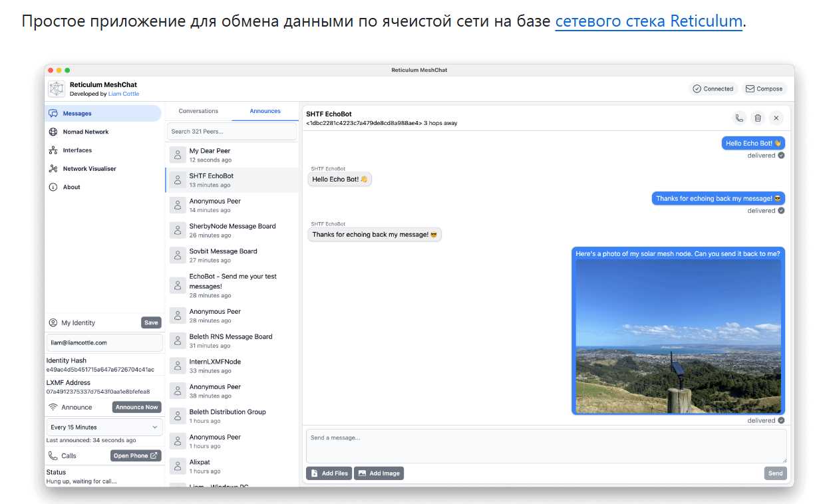Screen dimensions: 815x504
Task: Click the Reticulum MeshChat logo
Action: click(x=57, y=89)
